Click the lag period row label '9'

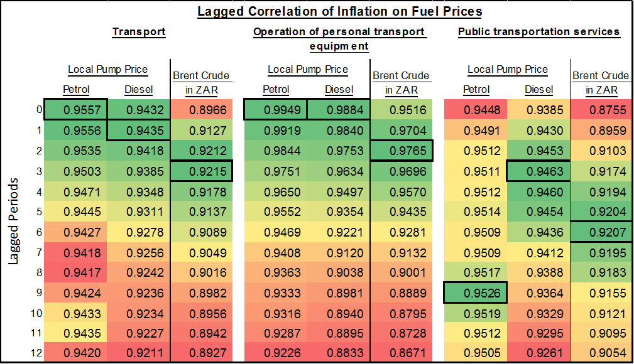click(39, 292)
